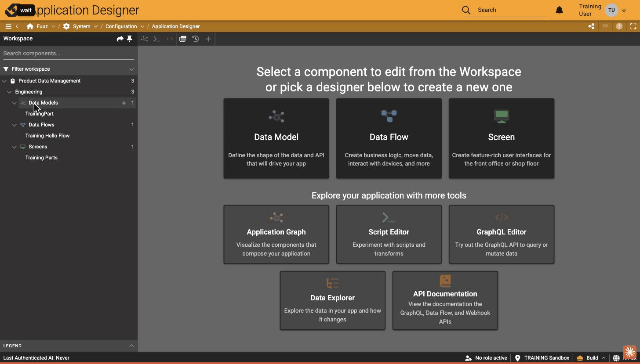The image size is (640, 364).
Task: Click the history clock icon in toolbar
Action: pos(196,39)
